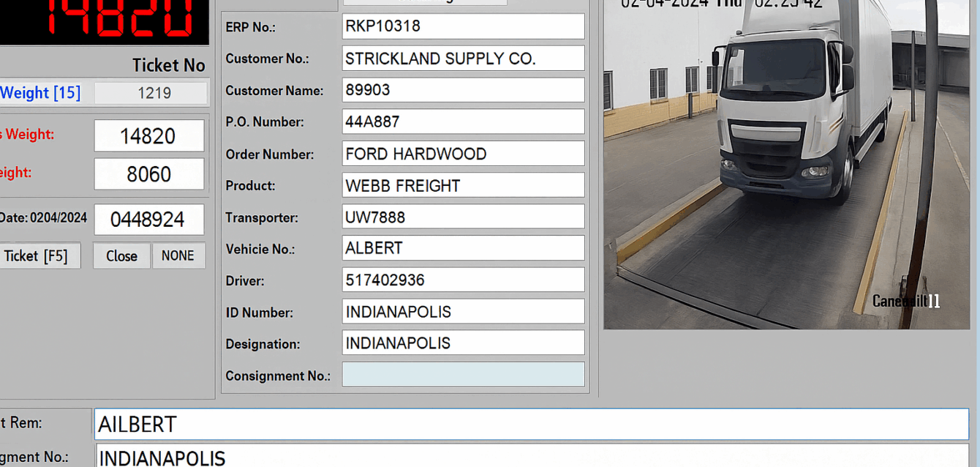Select the Driver field showing 517402936
The image size is (980, 467).
coord(463,280)
